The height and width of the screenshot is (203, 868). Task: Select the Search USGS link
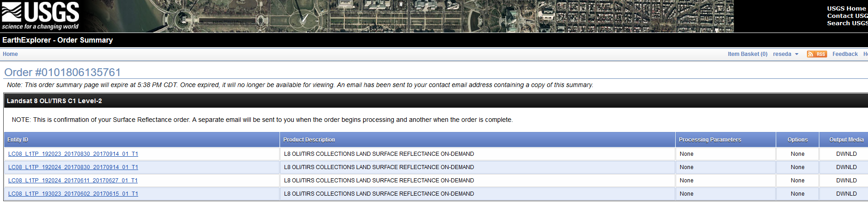(x=847, y=23)
